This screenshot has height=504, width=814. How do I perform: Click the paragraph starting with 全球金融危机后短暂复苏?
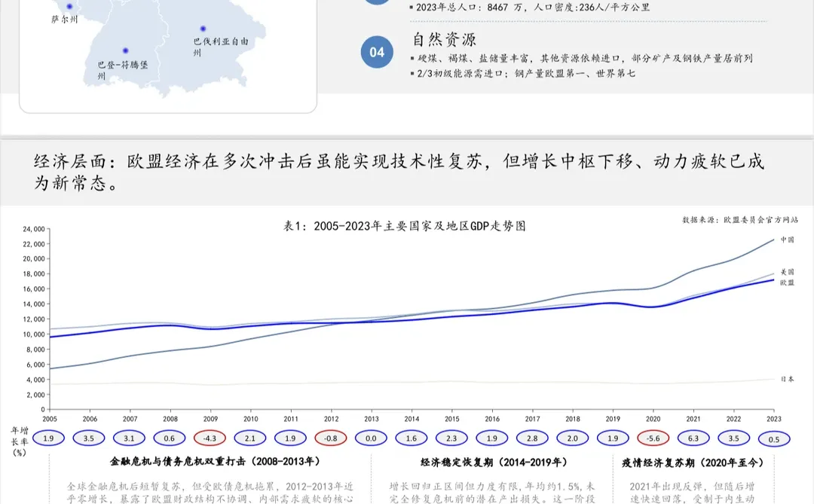click(x=210, y=493)
